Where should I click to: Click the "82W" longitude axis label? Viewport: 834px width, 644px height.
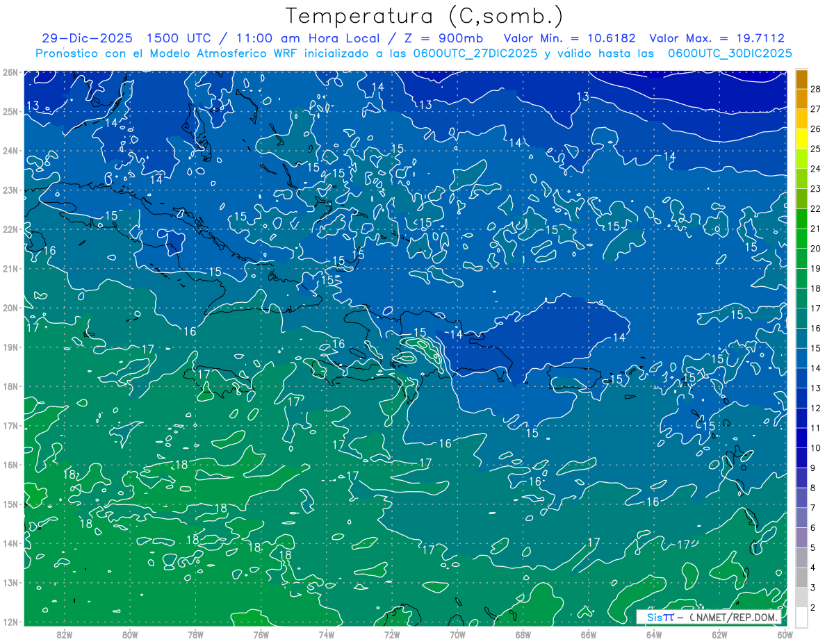click(65, 634)
